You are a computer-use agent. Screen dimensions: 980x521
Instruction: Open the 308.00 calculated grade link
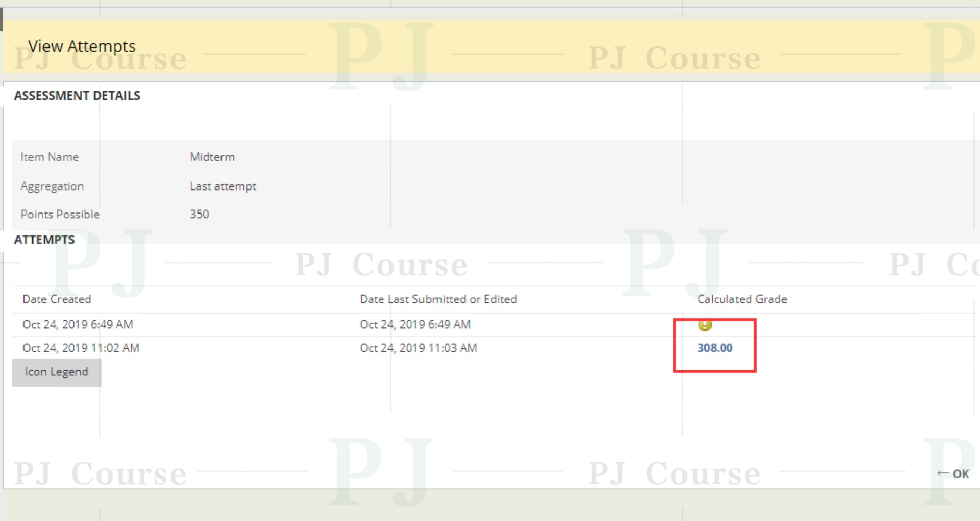tap(715, 348)
